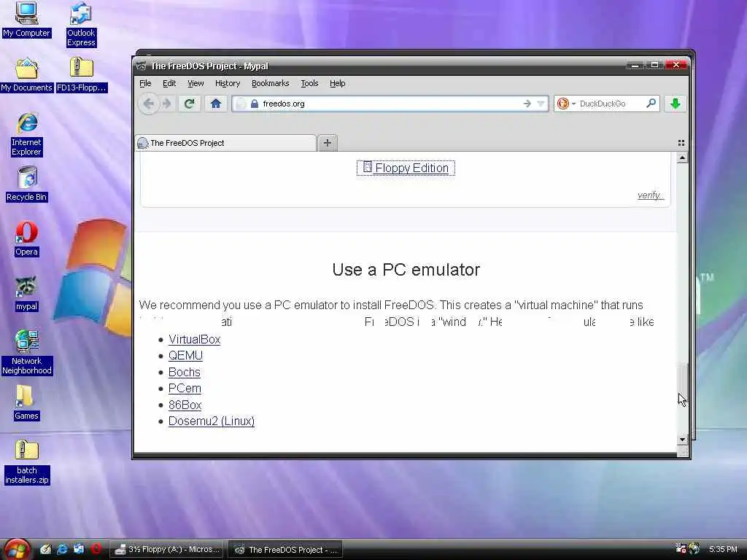Select the Outlook Express desktop icon
Image resolution: width=747 pixels, height=560 pixels.
tap(81, 24)
